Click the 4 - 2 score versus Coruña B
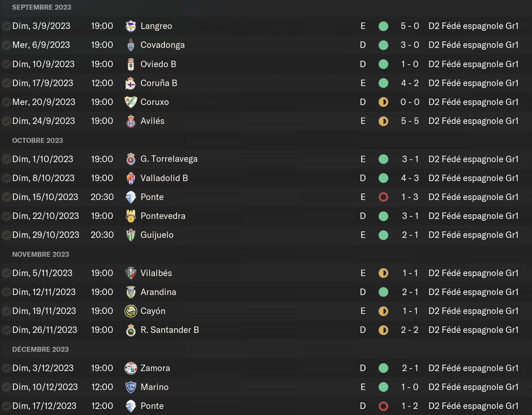The width and height of the screenshot is (532, 415). click(x=410, y=83)
